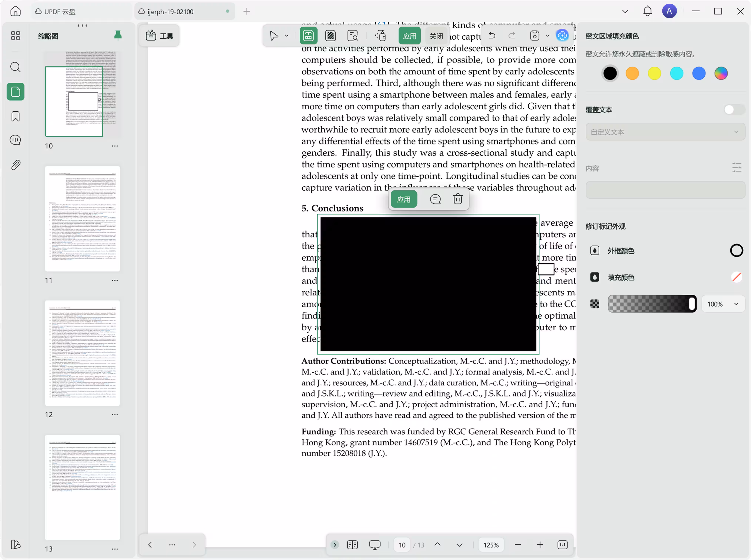Select the redact text tool icon
Viewport: 751px width, 560px height.
point(308,36)
